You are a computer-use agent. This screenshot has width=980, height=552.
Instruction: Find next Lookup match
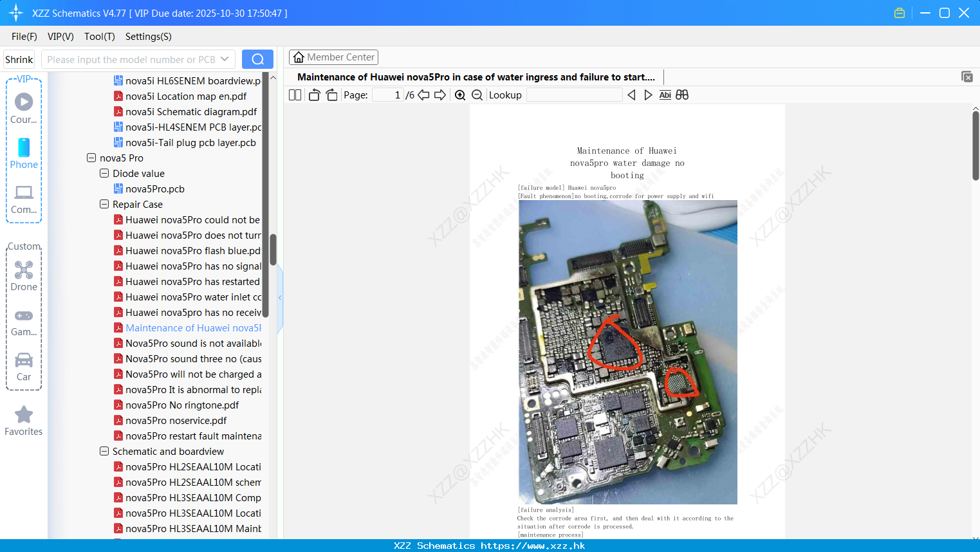648,95
